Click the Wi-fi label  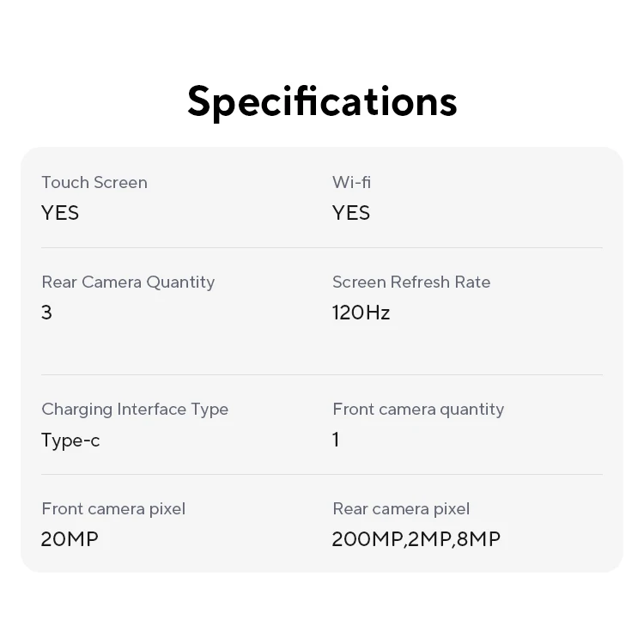point(351,182)
